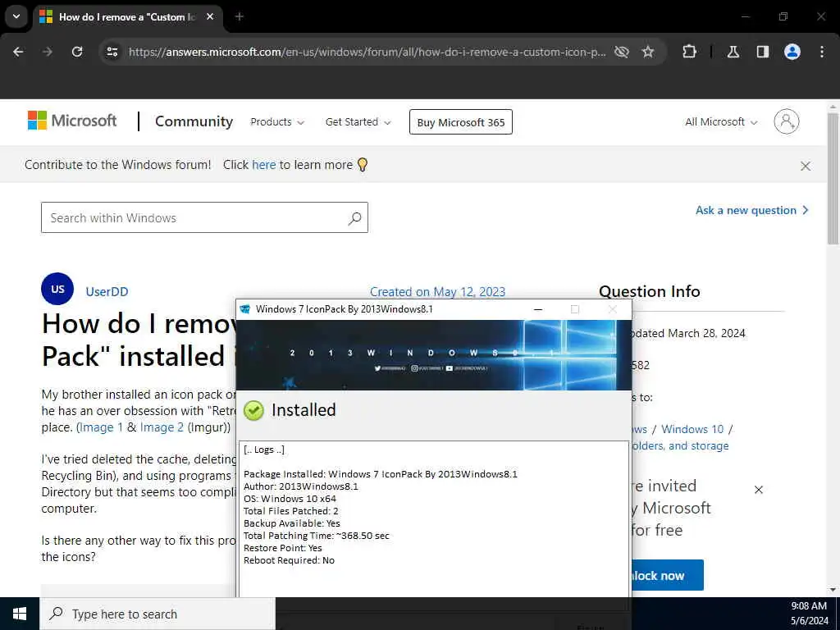Screen dimensions: 840x630
Task: Click the 'Restore Point: Yes' log line
Action: (283, 548)
